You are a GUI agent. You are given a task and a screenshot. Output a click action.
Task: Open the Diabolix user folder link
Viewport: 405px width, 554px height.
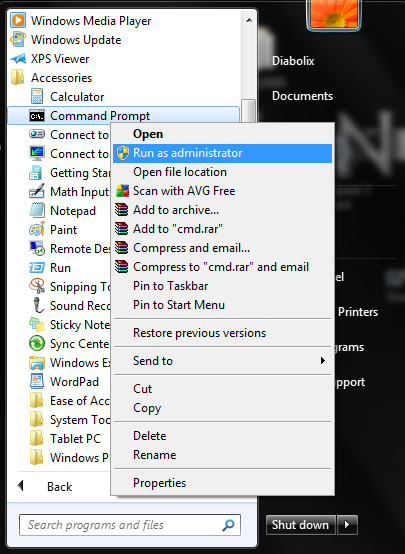click(293, 61)
